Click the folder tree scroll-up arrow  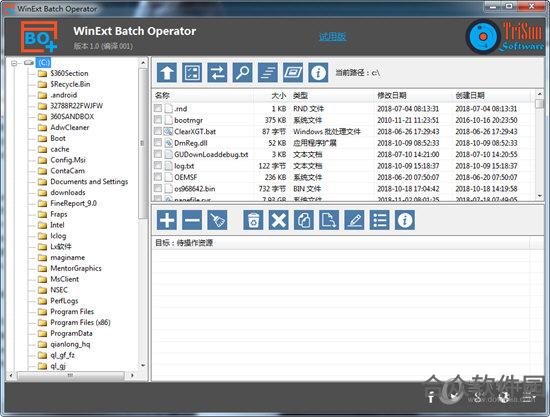coord(143,63)
